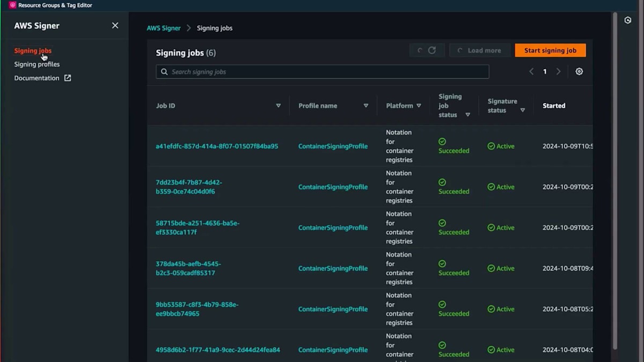Click Documentation external link icon
The width and height of the screenshot is (644, 362).
pos(68,78)
